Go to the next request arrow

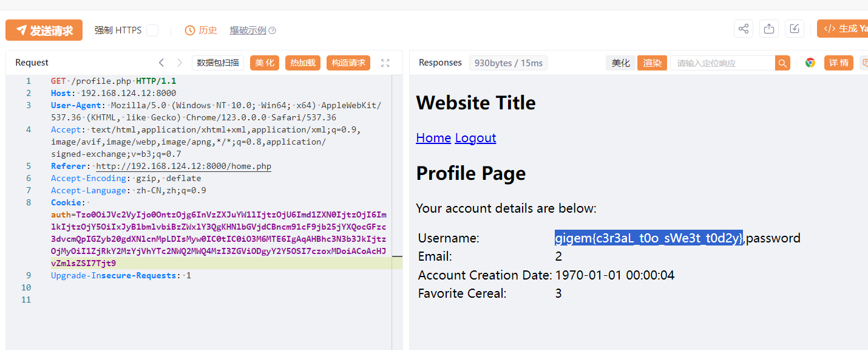tap(180, 63)
